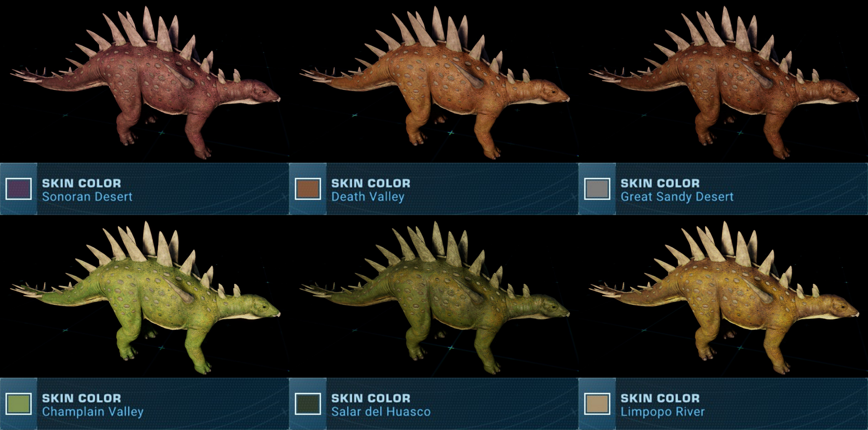Click the golden yellow dinosaur preview
This screenshot has height=430, width=868.
coord(723,298)
